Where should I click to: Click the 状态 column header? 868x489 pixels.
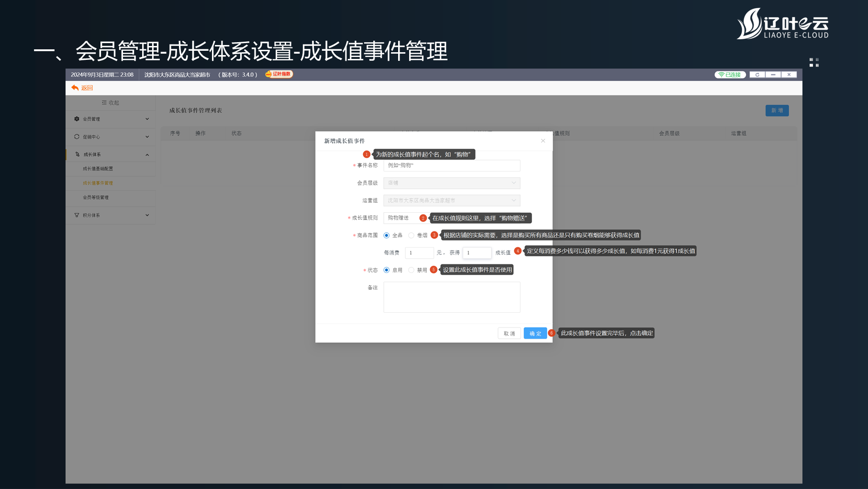[236, 133]
